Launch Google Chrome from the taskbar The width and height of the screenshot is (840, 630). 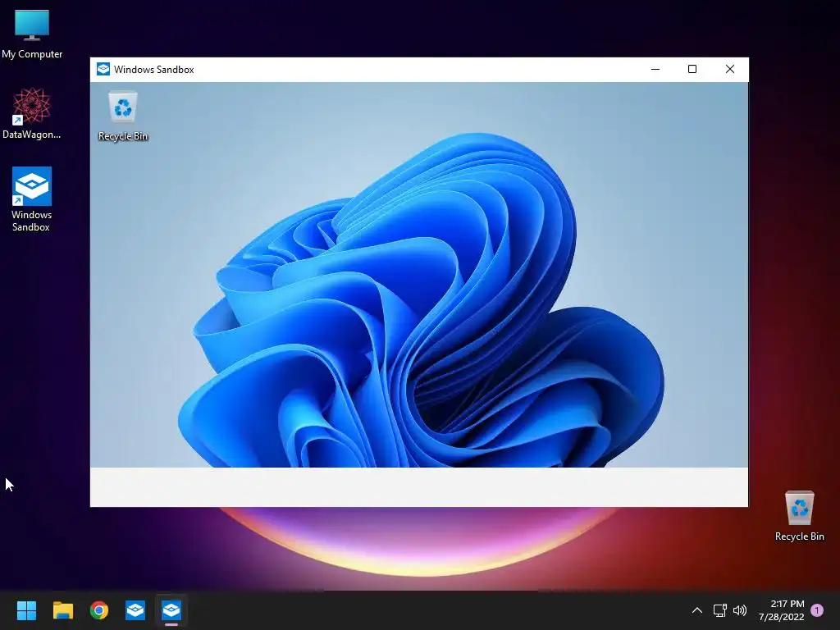point(99,609)
